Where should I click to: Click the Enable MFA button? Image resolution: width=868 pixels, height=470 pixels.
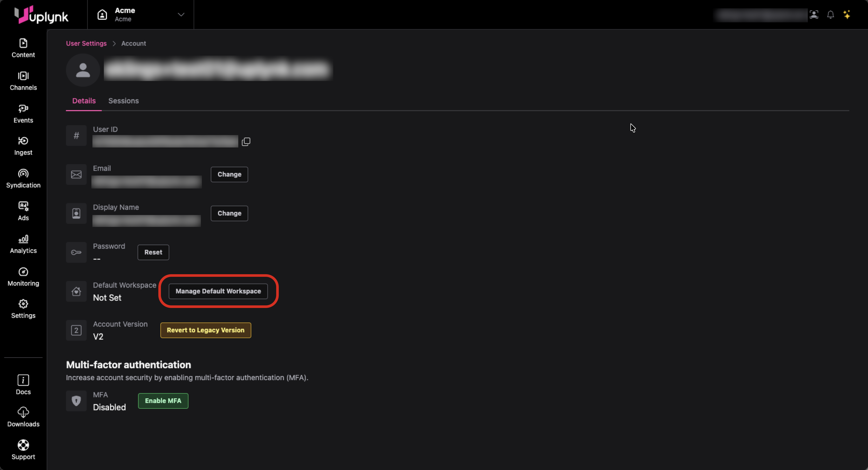[163, 401]
